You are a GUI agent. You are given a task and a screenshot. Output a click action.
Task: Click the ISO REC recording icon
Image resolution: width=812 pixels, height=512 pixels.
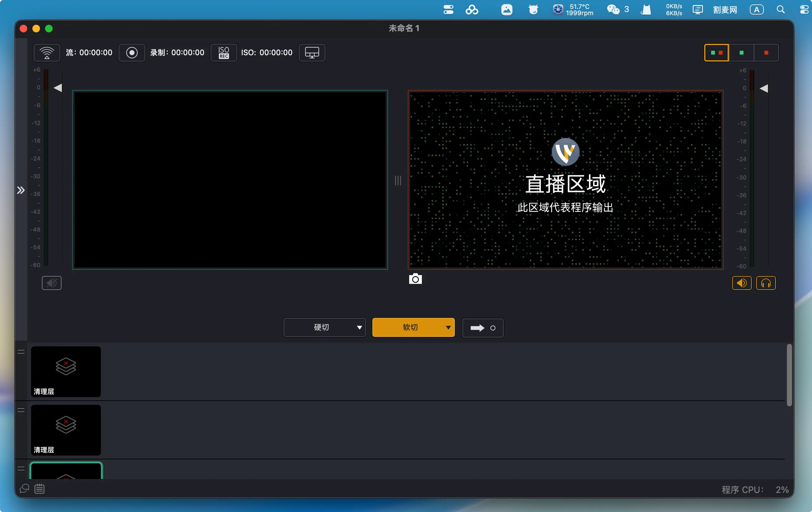pyautogui.click(x=224, y=53)
